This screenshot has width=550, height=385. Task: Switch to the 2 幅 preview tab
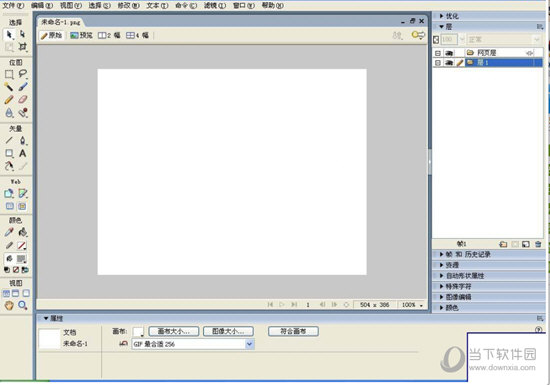click(109, 35)
